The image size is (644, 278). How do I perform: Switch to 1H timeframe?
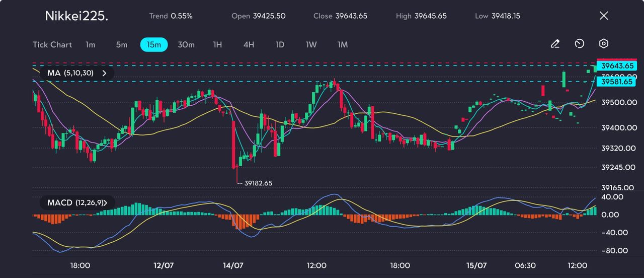click(x=217, y=45)
